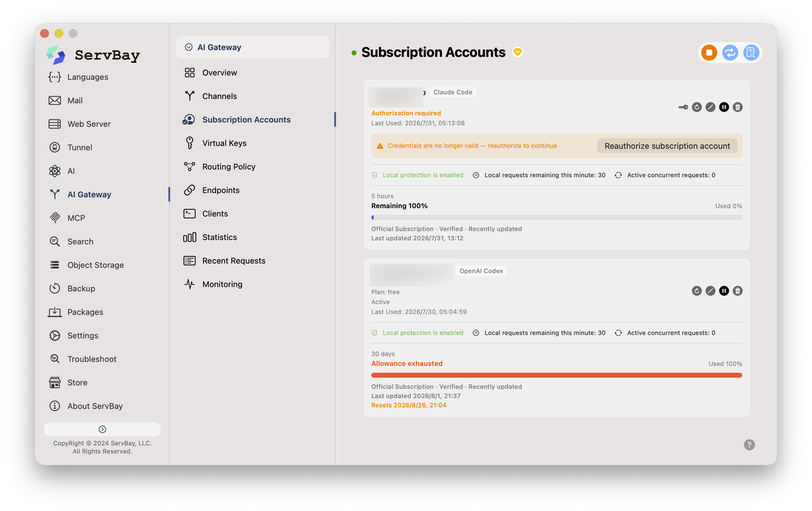Delete the OpenAI Codex subscription account
The height and width of the screenshot is (511, 812).
point(738,291)
